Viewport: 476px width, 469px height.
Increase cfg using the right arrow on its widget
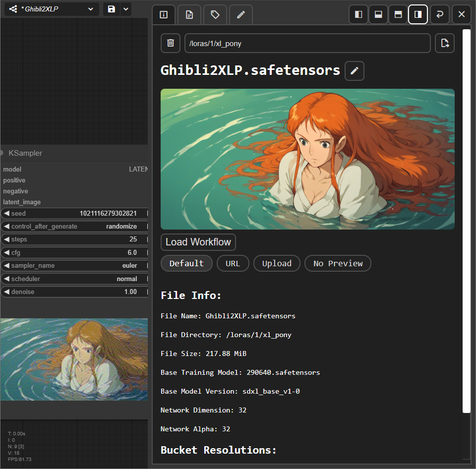point(146,252)
